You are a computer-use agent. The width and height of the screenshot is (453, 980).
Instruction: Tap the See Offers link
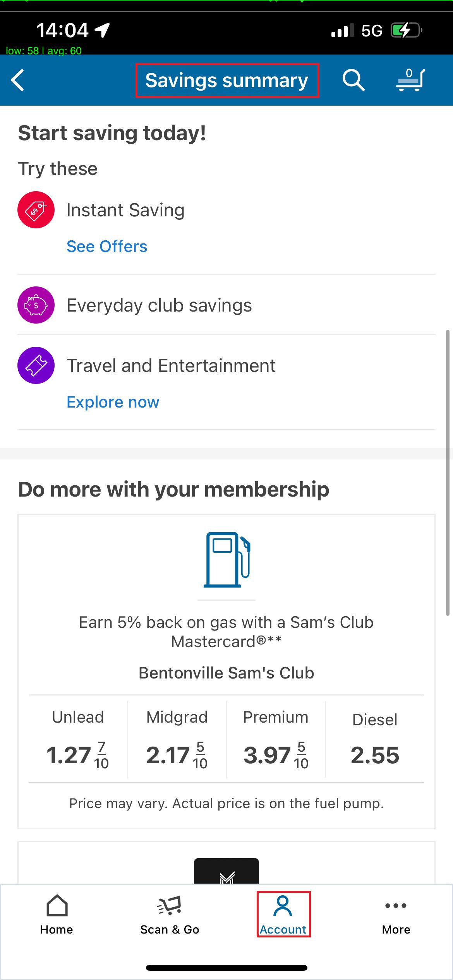pos(107,247)
